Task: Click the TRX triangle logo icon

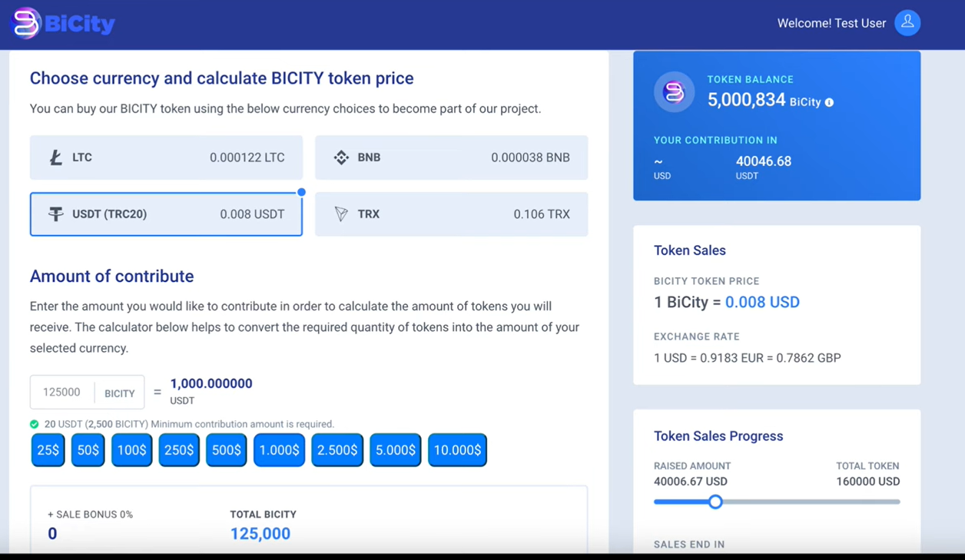Action: click(x=341, y=214)
